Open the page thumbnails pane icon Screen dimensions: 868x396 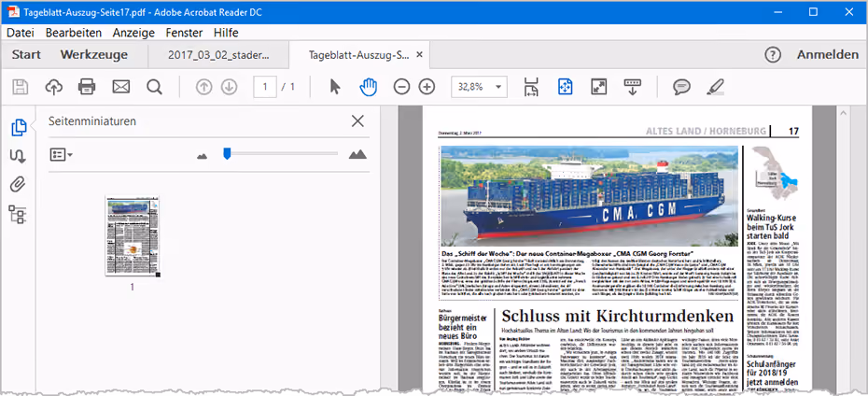19,127
